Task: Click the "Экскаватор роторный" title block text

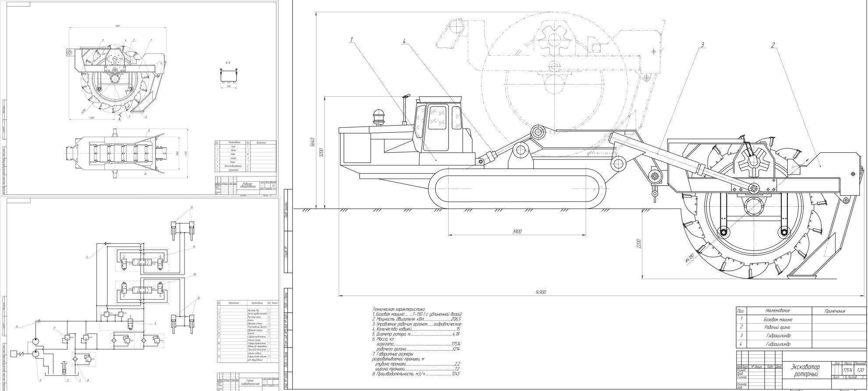Action: (804, 370)
